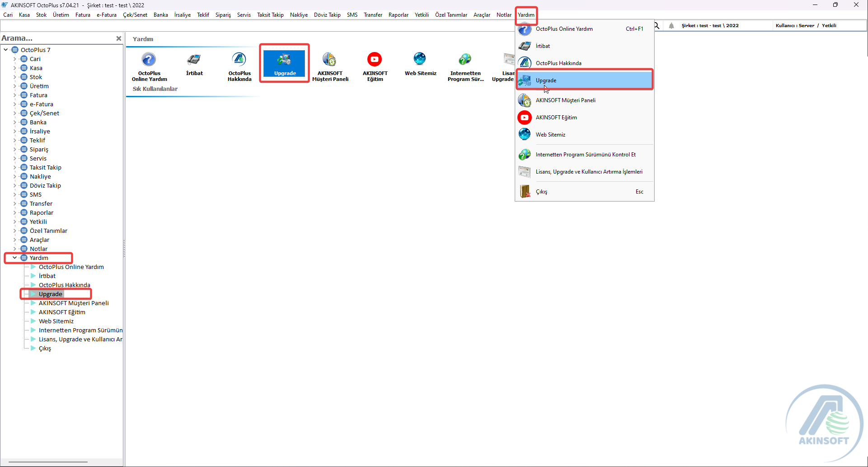Choose Upgrade from the Yardım dropdown menu
Screen dimensions: 868x467
tap(584, 80)
